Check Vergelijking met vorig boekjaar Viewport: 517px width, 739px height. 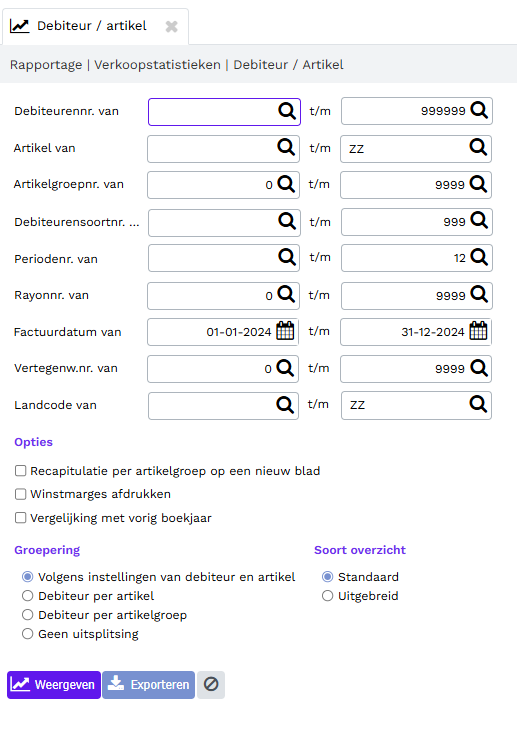[20, 518]
